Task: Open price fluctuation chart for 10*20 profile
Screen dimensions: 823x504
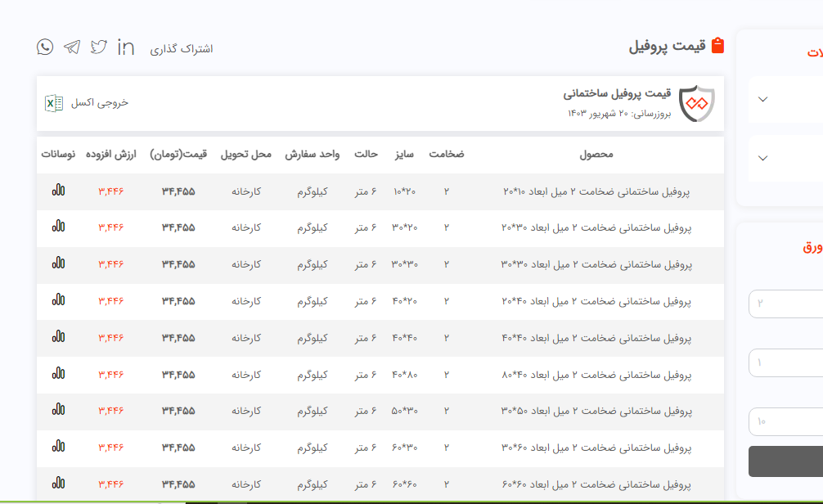Action: point(58,190)
